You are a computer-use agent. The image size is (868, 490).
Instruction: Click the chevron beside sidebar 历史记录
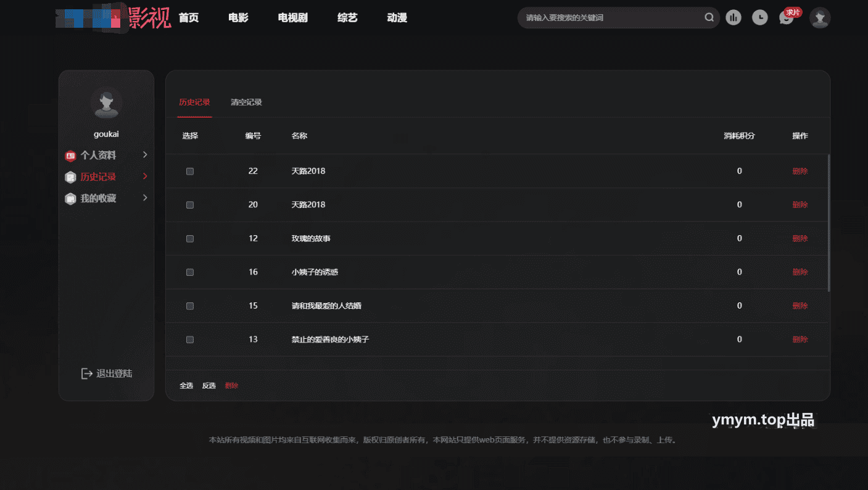tap(145, 176)
